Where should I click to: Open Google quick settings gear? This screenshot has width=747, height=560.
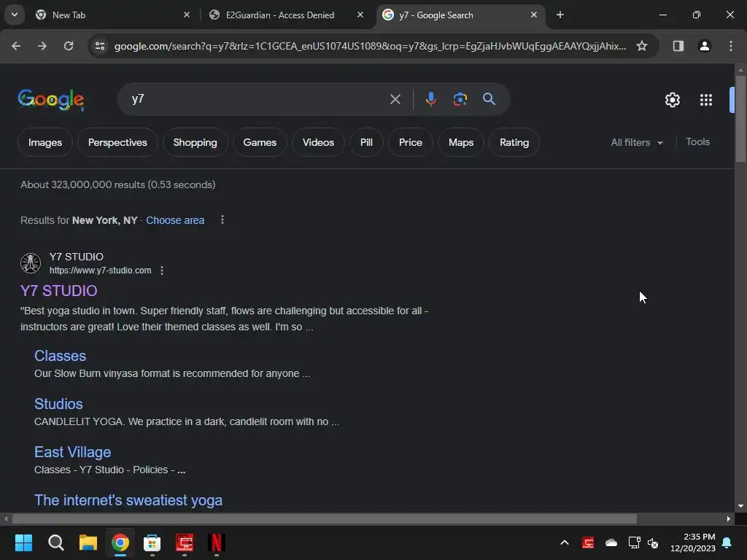point(672,99)
